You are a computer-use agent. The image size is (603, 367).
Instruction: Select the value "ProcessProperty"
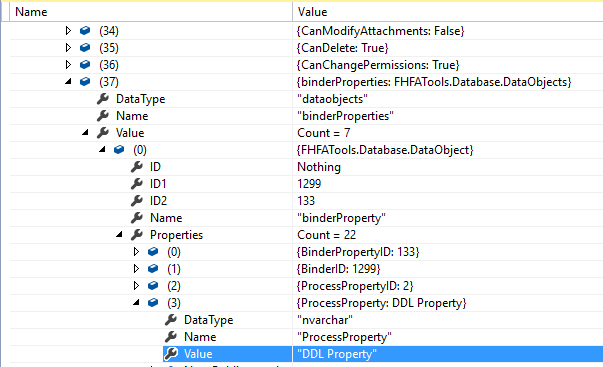coord(344,337)
